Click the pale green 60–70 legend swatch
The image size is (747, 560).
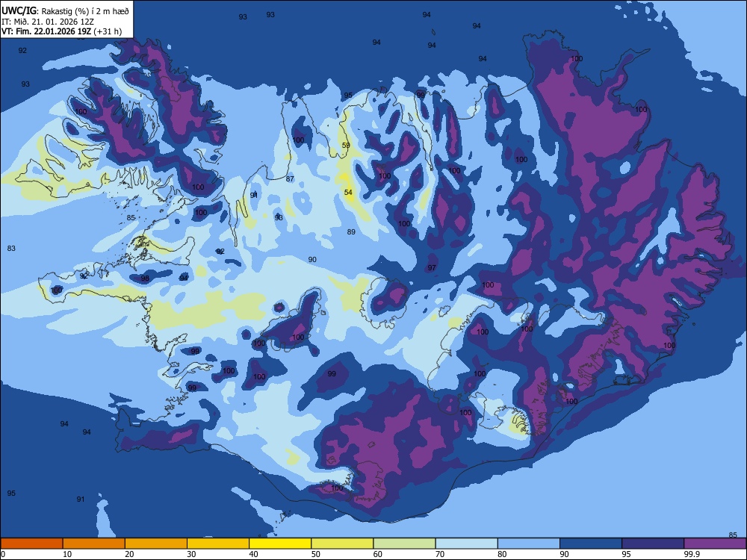coord(404,544)
